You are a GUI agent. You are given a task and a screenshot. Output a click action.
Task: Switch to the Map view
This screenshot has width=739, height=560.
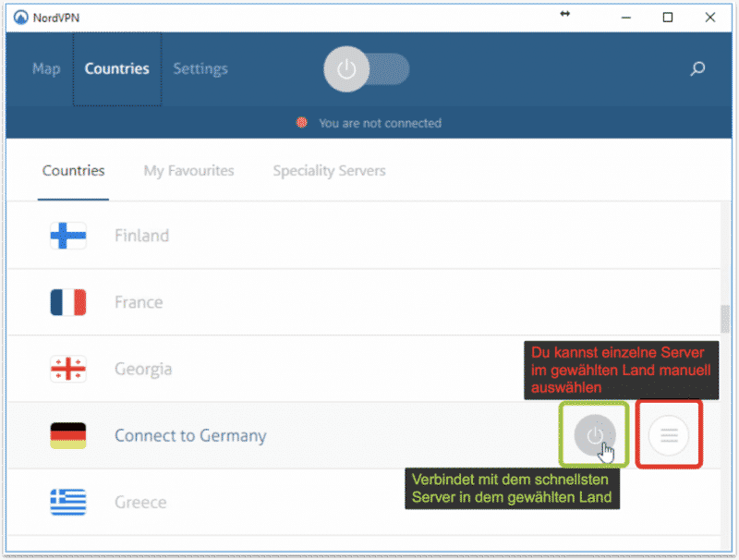tap(46, 68)
